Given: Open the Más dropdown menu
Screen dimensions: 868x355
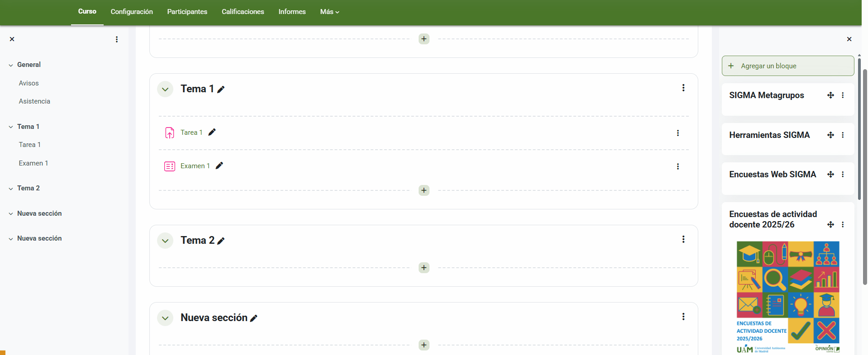Looking at the screenshot, I should tap(329, 12).
